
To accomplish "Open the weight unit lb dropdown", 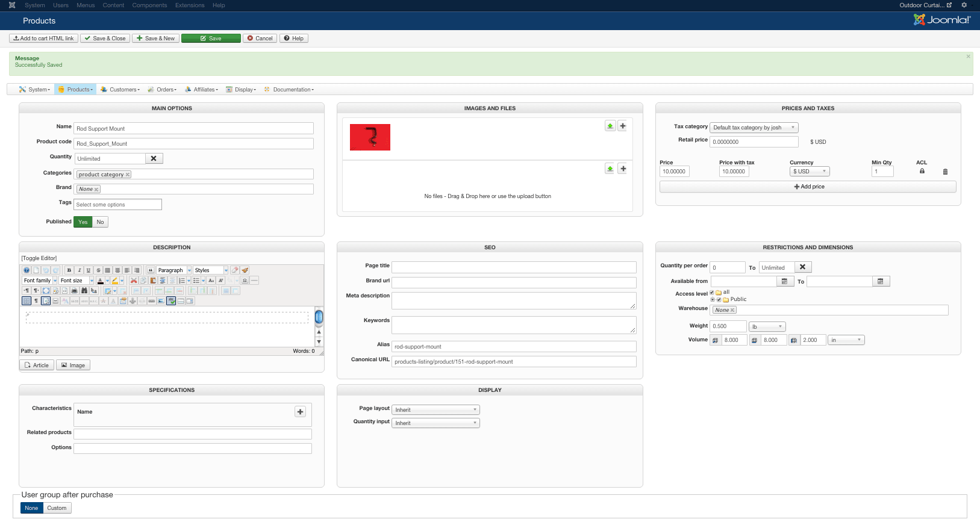I will 767,327.
